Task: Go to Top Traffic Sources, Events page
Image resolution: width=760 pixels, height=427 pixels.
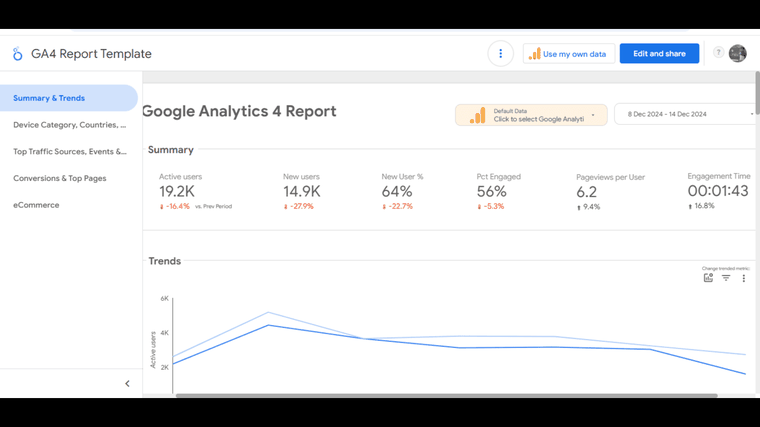Action: (69, 152)
